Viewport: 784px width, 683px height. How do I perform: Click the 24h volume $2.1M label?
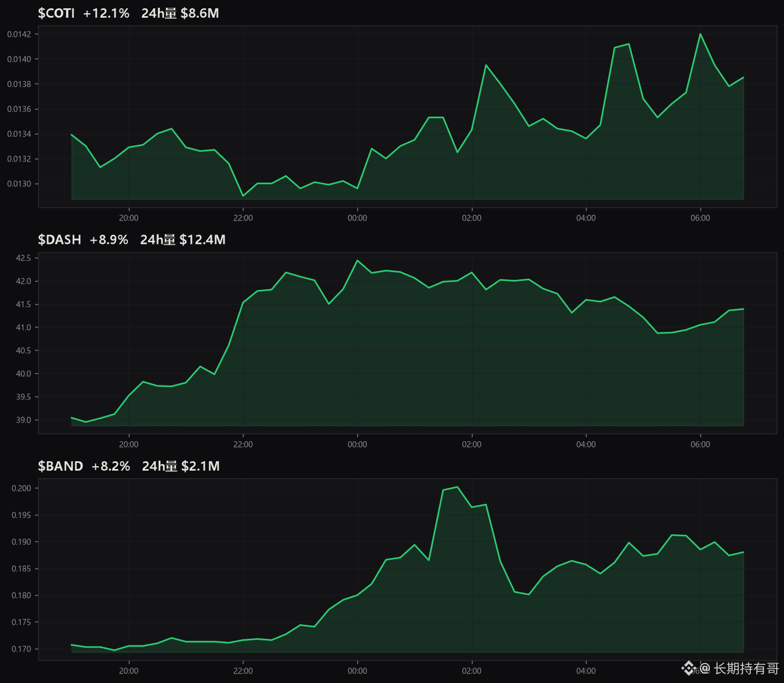click(181, 466)
